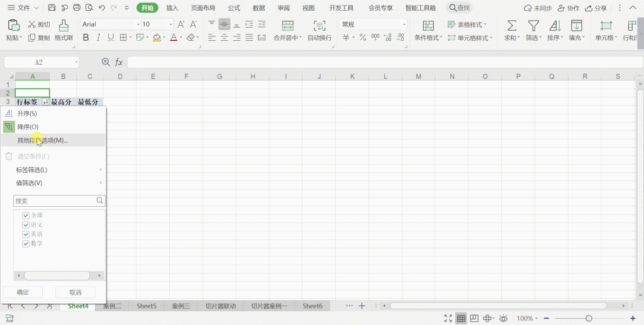Switch to the 切片器联动 sheet tab
644x325 pixels.
tap(221, 306)
